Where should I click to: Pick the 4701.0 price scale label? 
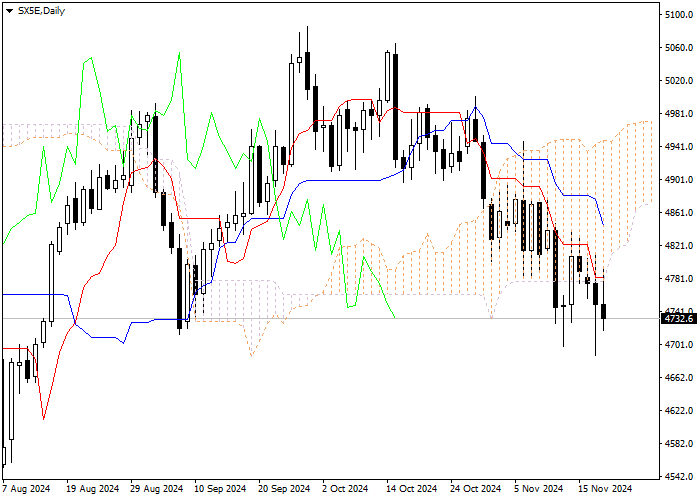click(x=679, y=345)
